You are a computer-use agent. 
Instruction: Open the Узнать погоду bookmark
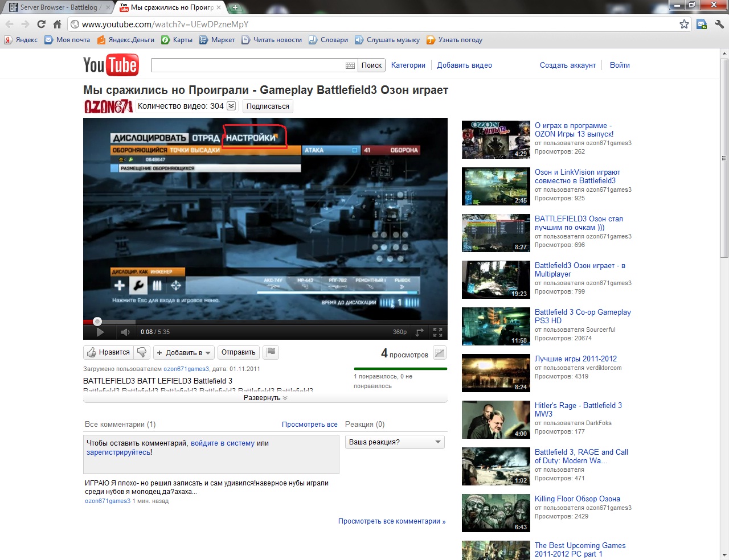click(454, 40)
